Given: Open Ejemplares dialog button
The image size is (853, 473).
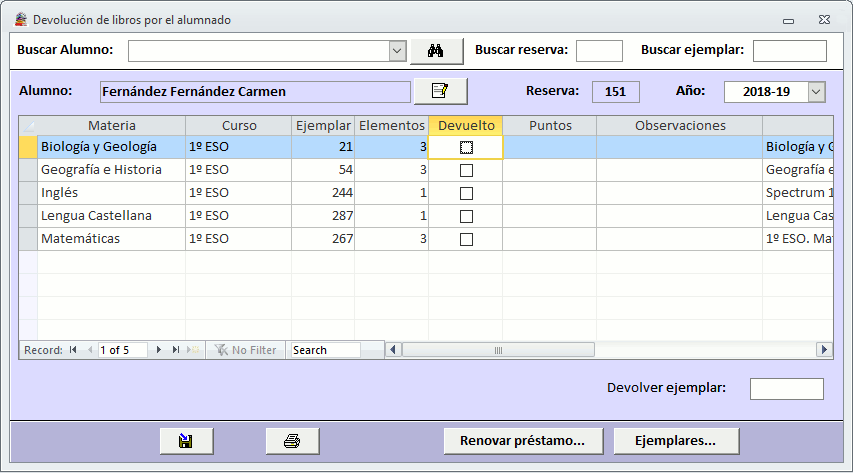Looking at the screenshot, I should 676,441.
